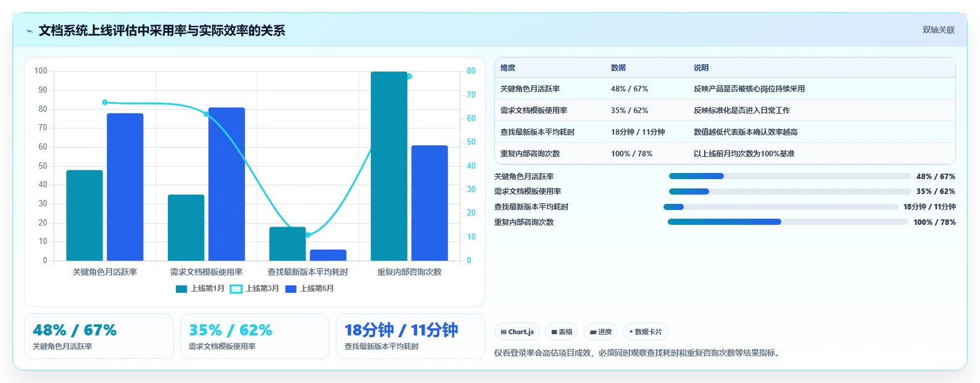Click the 说明 table column header

(701, 68)
